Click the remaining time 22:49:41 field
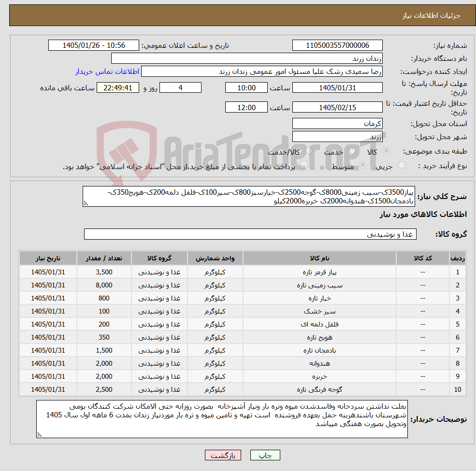The image size is (476, 471). point(118,88)
